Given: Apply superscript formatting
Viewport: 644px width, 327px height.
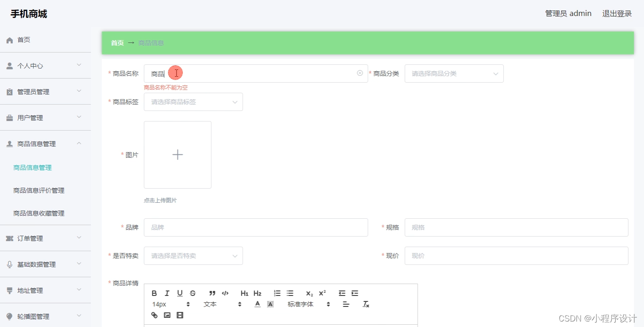Looking at the screenshot, I should pyautogui.click(x=322, y=293).
